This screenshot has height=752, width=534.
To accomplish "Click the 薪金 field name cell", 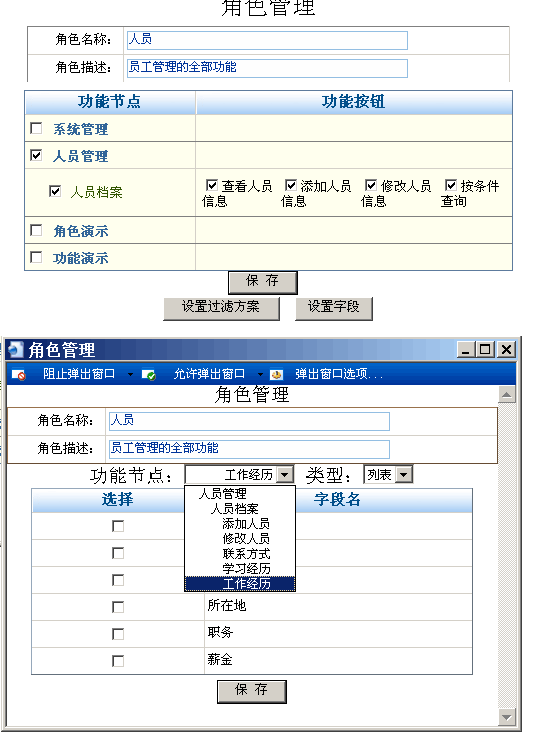I will 338,661.
